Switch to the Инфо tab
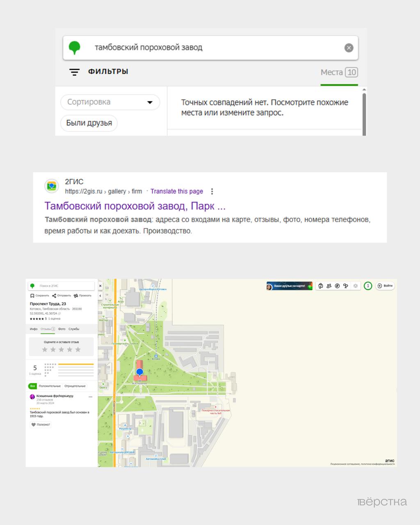 34,329
